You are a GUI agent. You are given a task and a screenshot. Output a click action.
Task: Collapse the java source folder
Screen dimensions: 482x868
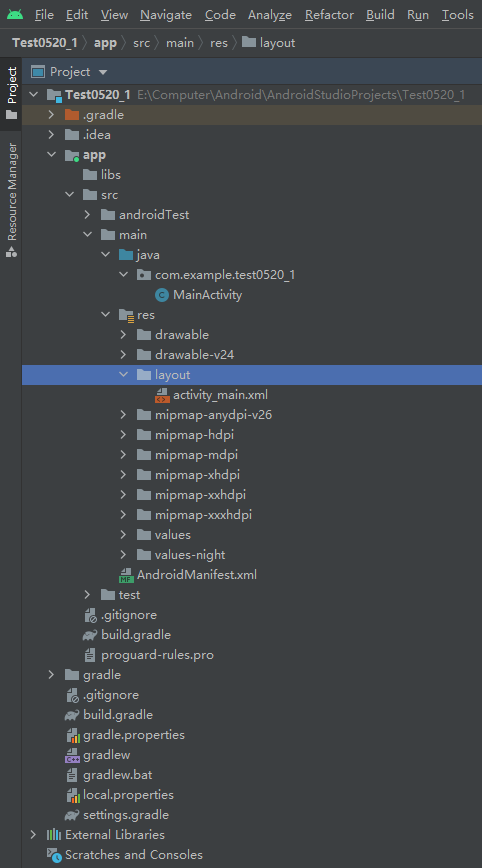pos(106,255)
